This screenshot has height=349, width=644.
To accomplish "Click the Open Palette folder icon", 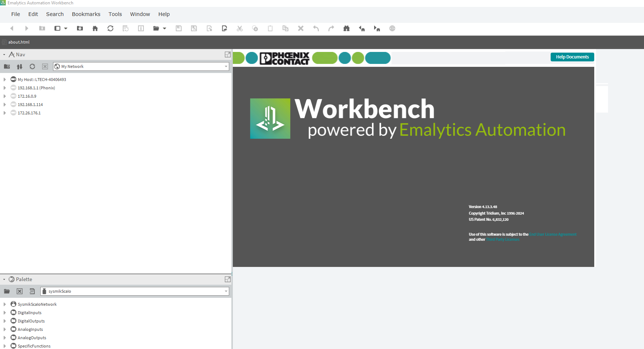I will (7, 291).
